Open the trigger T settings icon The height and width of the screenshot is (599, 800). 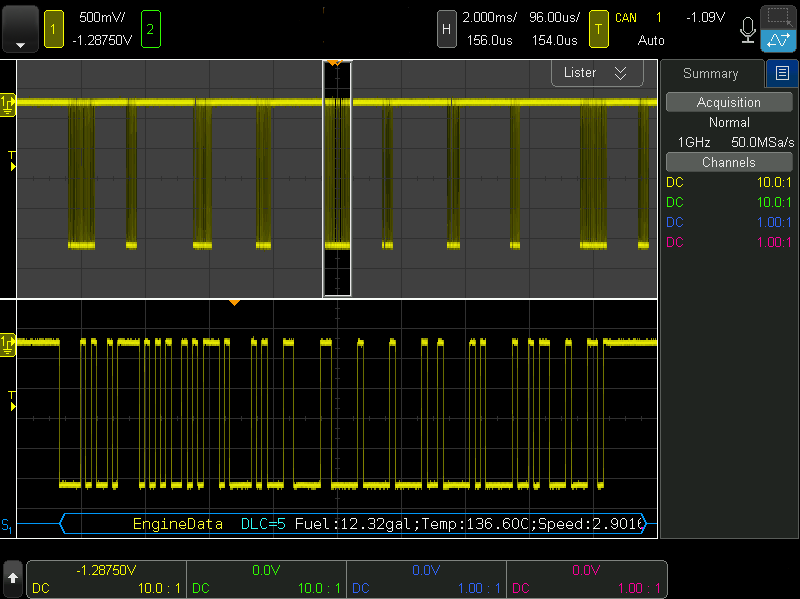(x=598, y=29)
